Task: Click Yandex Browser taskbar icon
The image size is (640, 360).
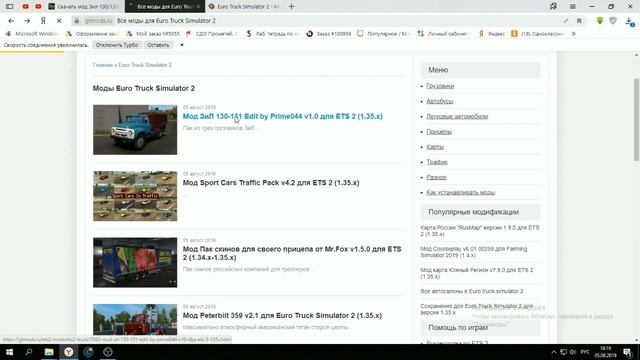Action: 69,352
